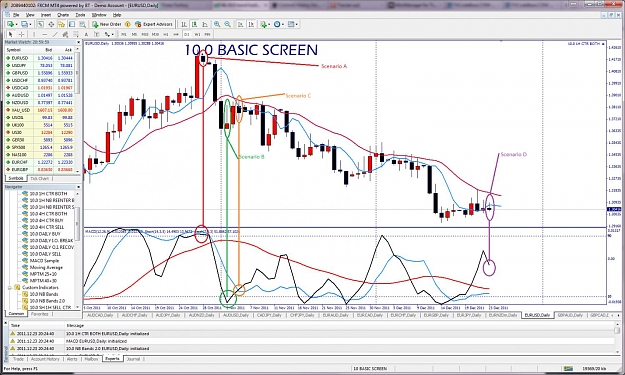The width and height of the screenshot is (625, 375).
Task: Select the Text label A tool
Action: click(x=86, y=34)
